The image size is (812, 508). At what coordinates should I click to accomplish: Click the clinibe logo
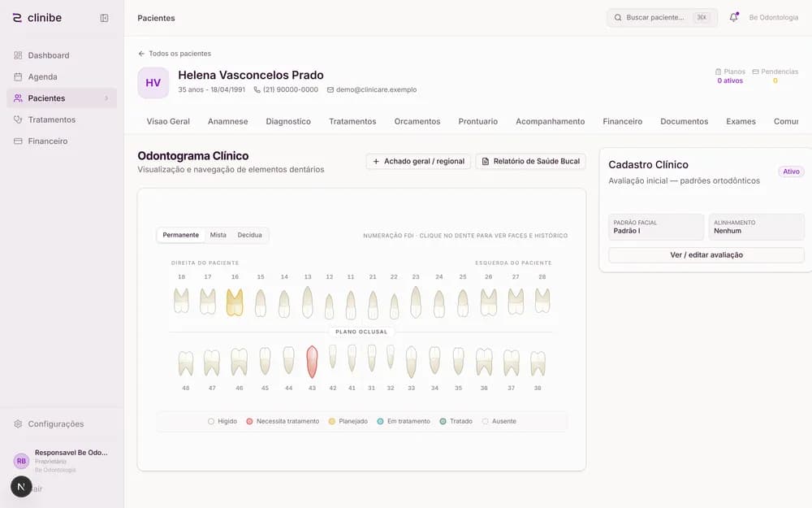tap(37, 18)
